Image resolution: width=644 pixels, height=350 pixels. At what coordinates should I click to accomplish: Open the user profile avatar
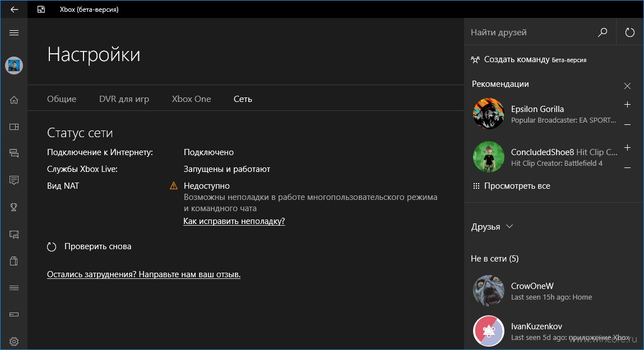tap(14, 66)
